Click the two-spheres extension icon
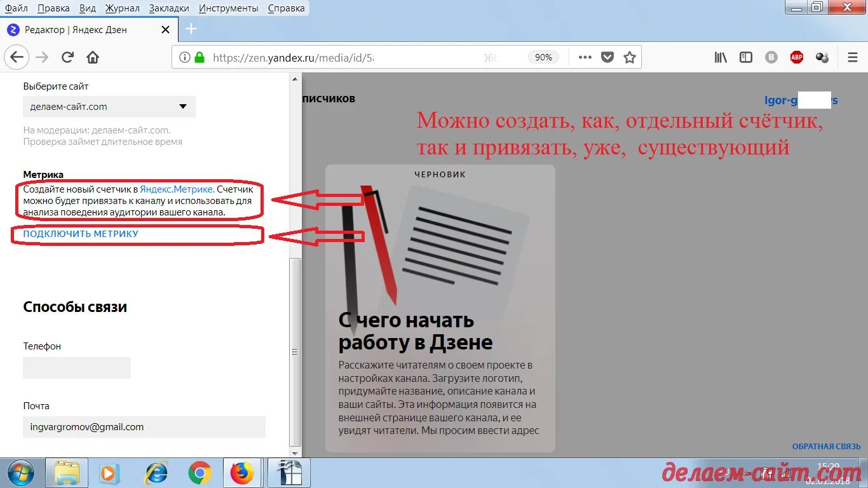Image resolution: width=868 pixels, height=488 pixels. tap(822, 57)
